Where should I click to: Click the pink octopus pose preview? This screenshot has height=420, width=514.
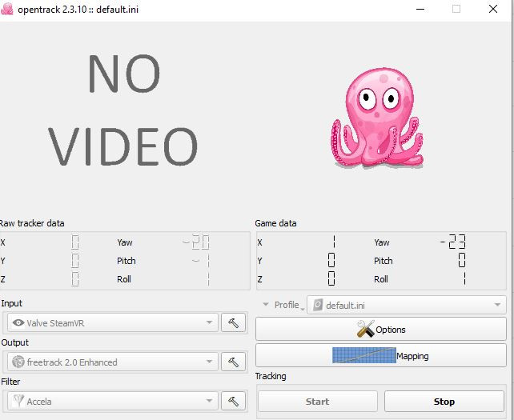[x=377, y=118]
